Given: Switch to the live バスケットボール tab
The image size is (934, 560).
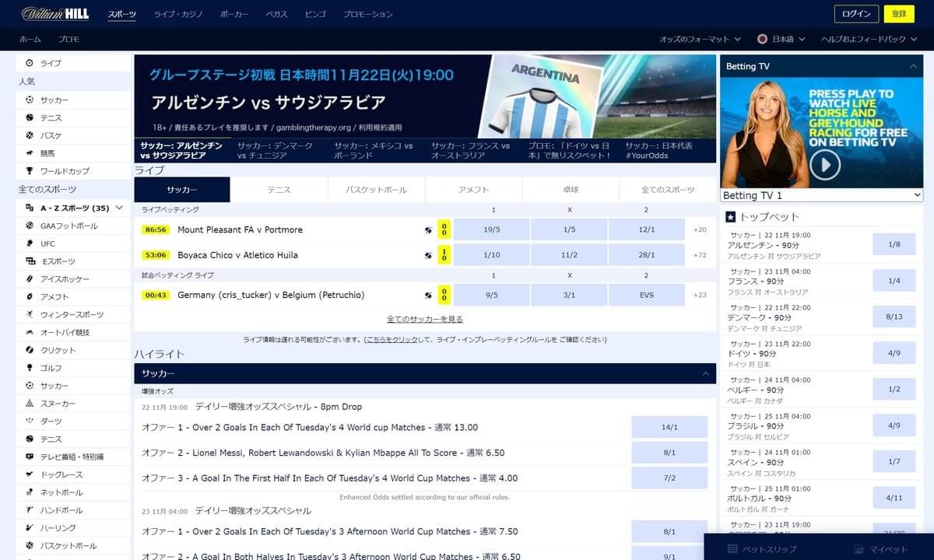Looking at the screenshot, I should (x=377, y=190).
